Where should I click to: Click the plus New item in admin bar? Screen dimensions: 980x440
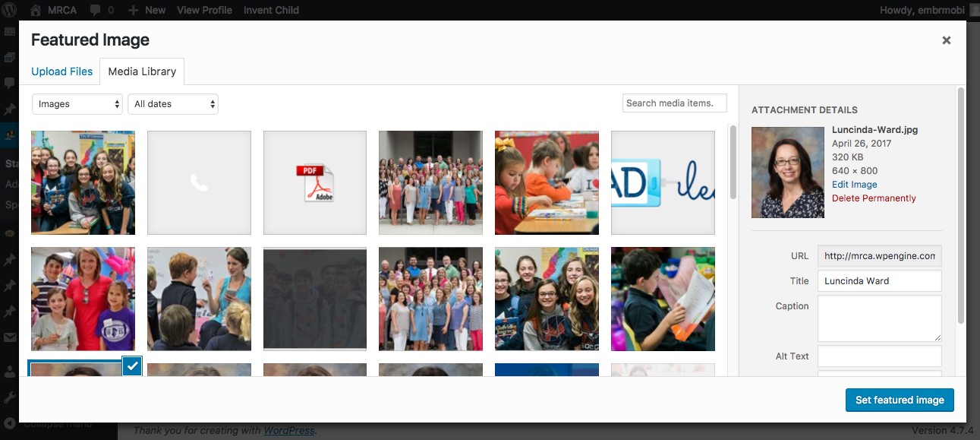click(147, 10)
